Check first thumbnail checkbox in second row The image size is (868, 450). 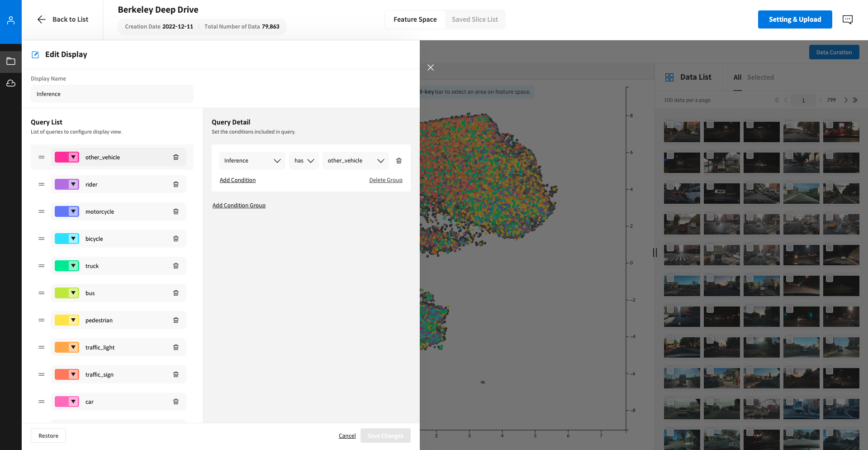point(670,155)
